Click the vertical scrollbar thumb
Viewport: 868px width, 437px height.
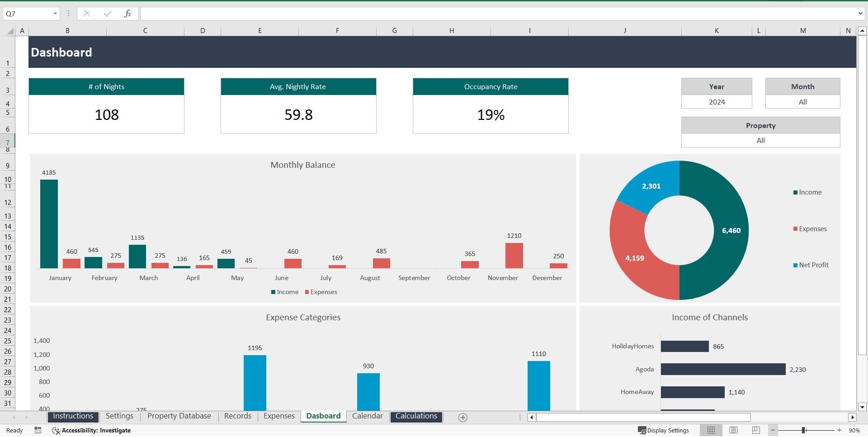tap(862, 195)
